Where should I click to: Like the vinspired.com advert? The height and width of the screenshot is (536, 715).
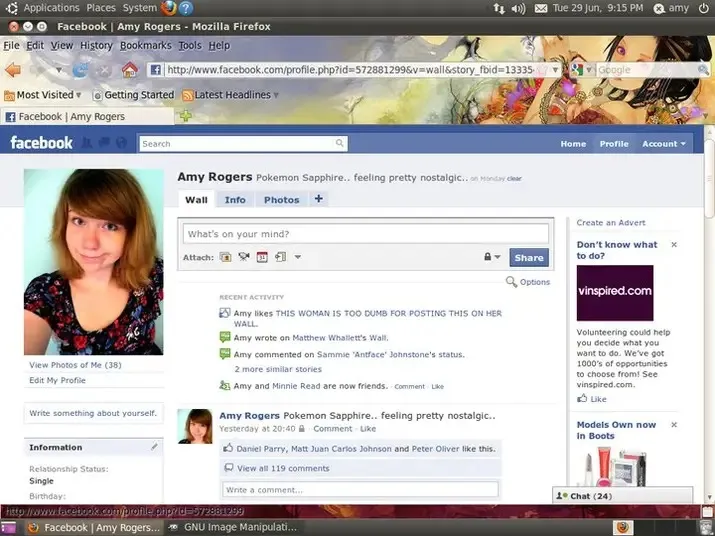click(592, 399)
